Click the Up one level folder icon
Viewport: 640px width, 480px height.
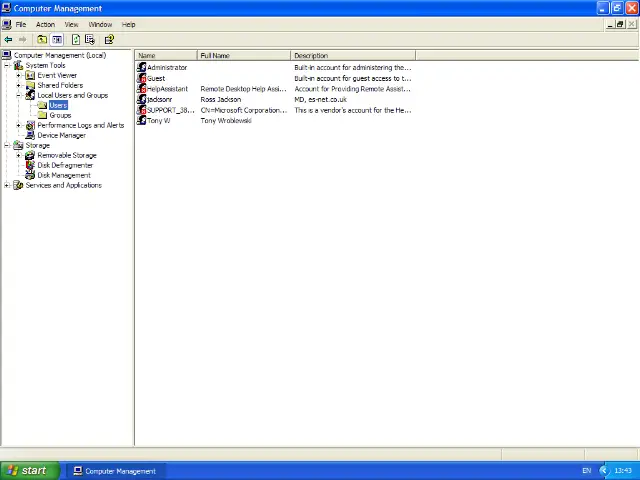pyautogui.click(x=42, y=40)
